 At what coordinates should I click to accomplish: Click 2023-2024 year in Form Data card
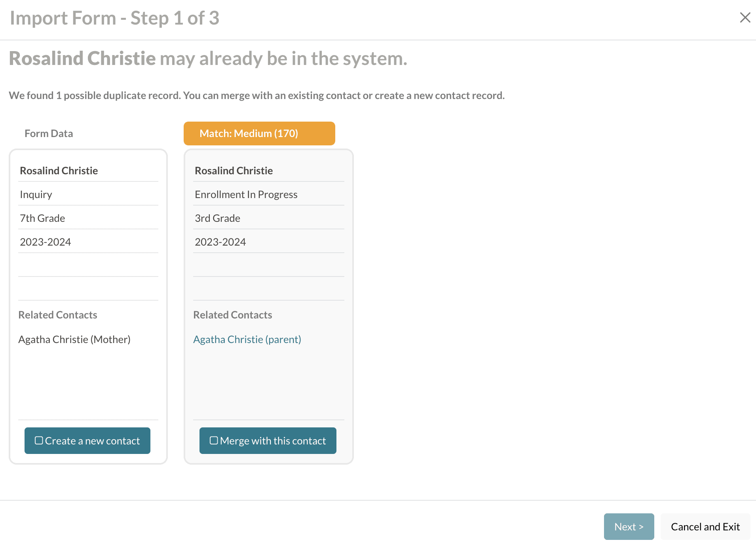tap(46, 242)
